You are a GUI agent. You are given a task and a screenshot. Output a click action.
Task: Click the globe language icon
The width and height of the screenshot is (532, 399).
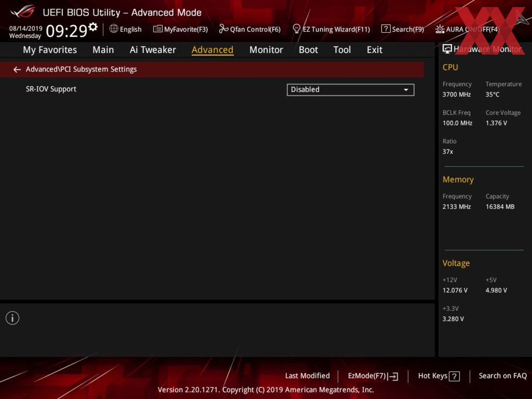pyautogui.click(x=114, y=29)
